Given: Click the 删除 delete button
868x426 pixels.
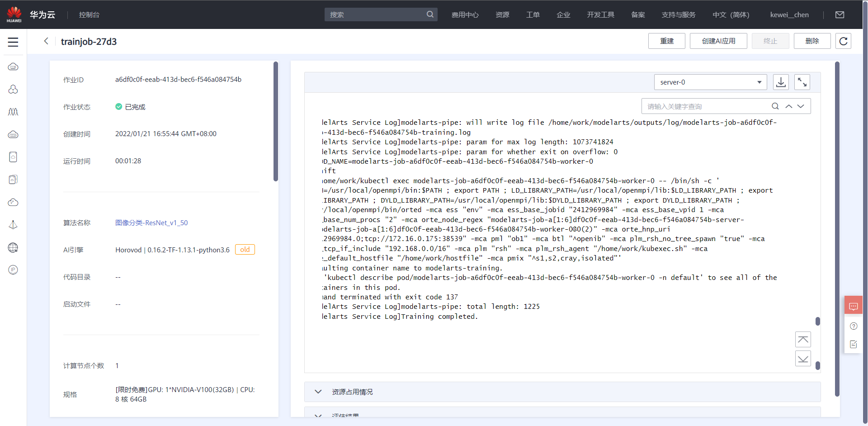Looking at the screenshot, I should click(x=812, y=41).
